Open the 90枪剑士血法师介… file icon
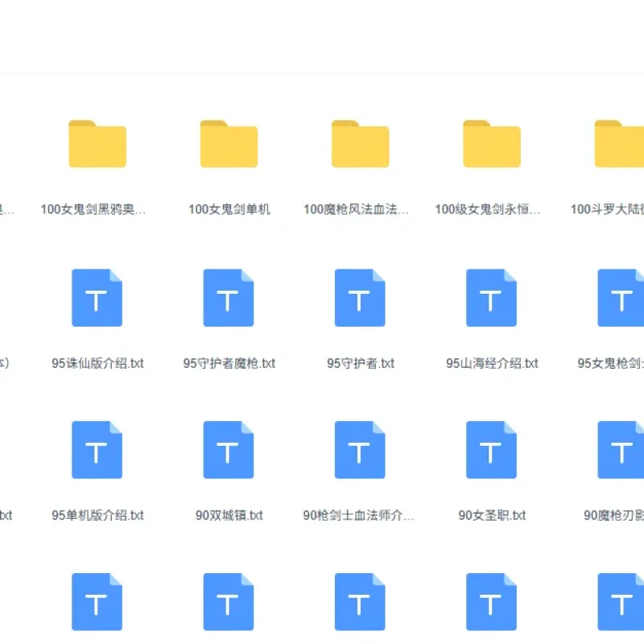 [x=360, y=450]
